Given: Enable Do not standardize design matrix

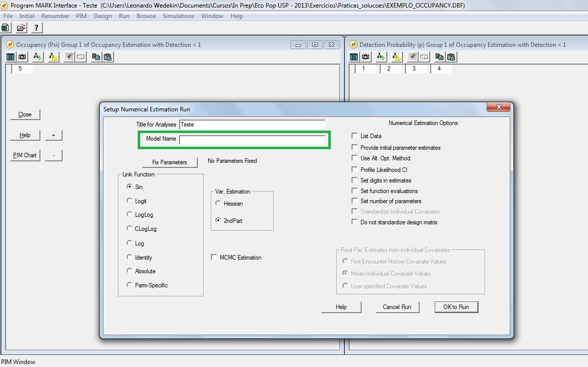Looking at the screenshot, I should (x=355, y=222).
